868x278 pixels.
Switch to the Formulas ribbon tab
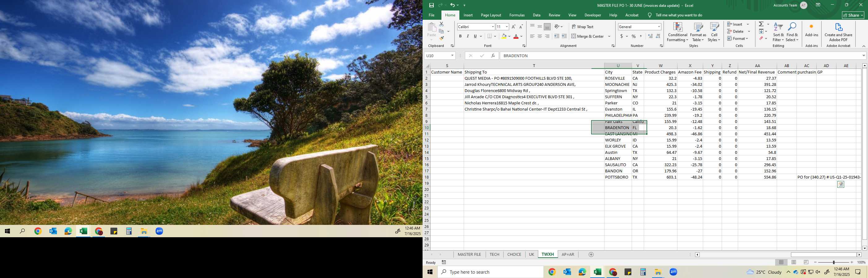pos(517,15)
